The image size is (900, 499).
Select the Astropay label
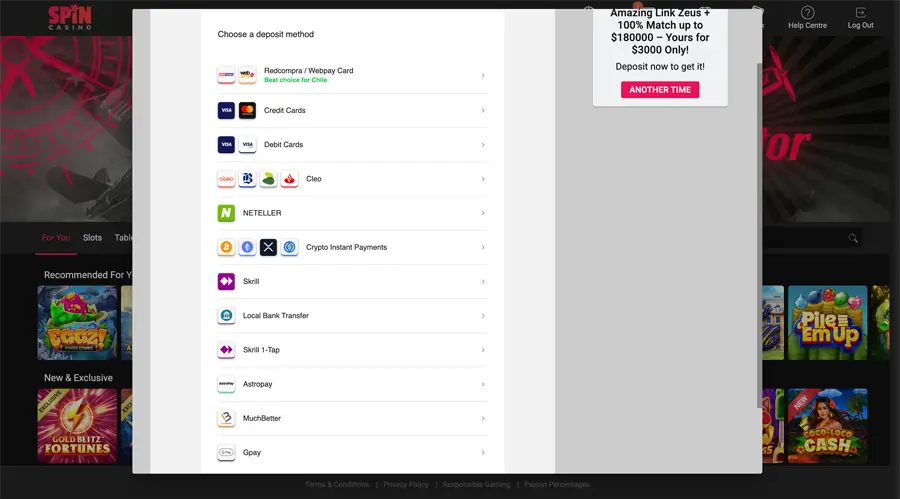coord(257,384)
